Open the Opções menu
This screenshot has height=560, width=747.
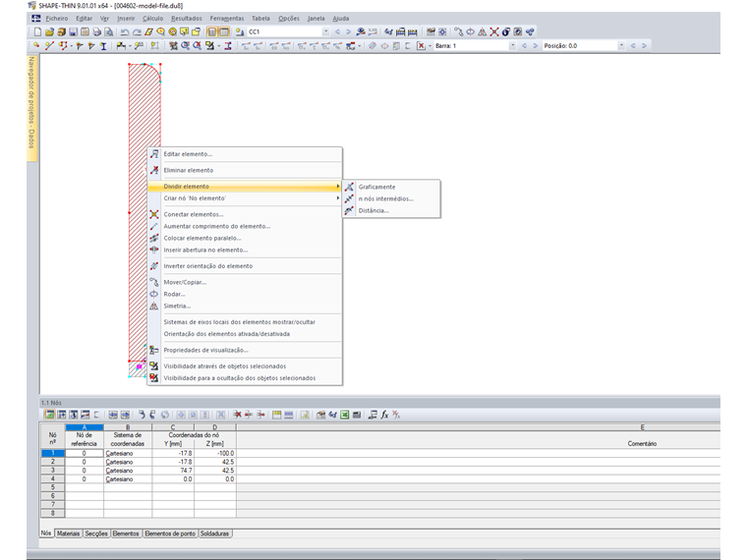click(289, 18)
